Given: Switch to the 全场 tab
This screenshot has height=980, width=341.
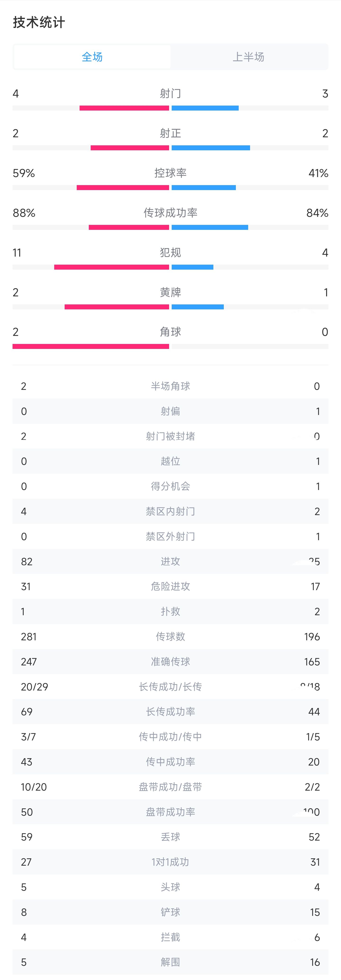Looking at the screenshot, I should [x=92, y=57].
